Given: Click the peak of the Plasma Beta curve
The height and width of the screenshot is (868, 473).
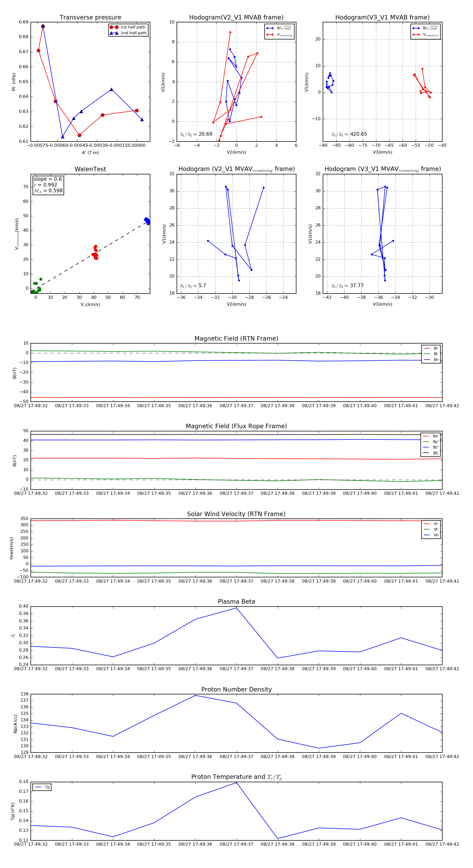Looking at the screenshot, I should (236, 608).
